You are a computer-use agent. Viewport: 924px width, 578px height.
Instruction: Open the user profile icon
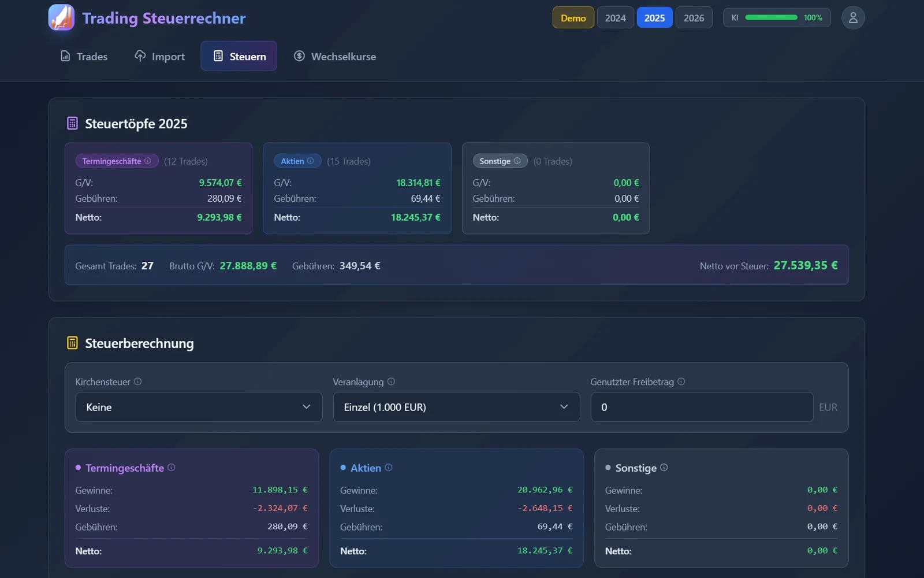[853, 18]
